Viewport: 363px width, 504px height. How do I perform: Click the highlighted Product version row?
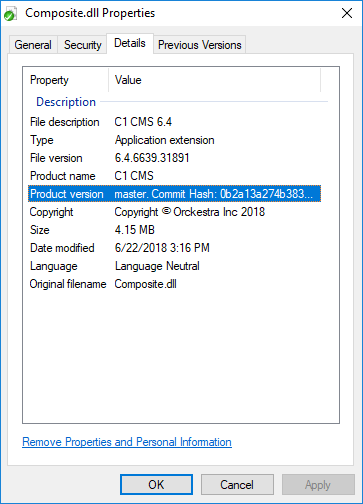(174, 194)
